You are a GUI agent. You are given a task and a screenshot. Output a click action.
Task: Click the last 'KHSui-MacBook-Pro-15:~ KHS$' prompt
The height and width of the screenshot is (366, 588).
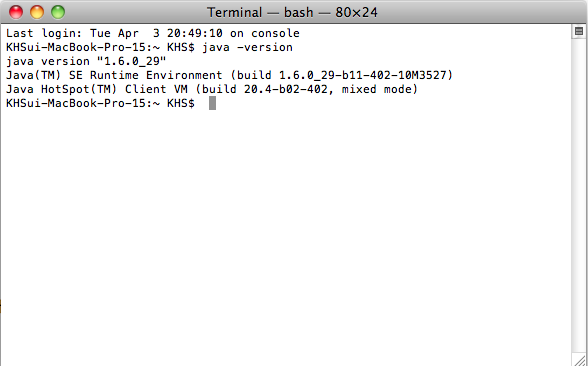100,103
